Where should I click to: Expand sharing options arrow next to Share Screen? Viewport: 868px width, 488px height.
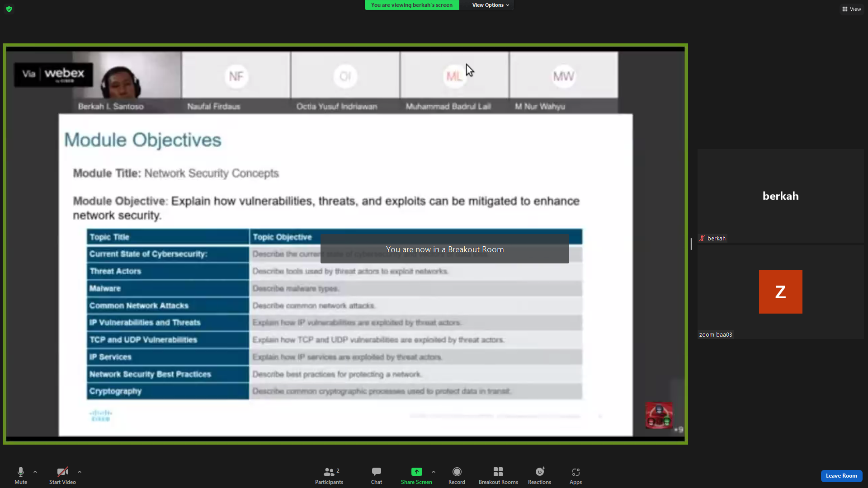(x=434, y=472)
